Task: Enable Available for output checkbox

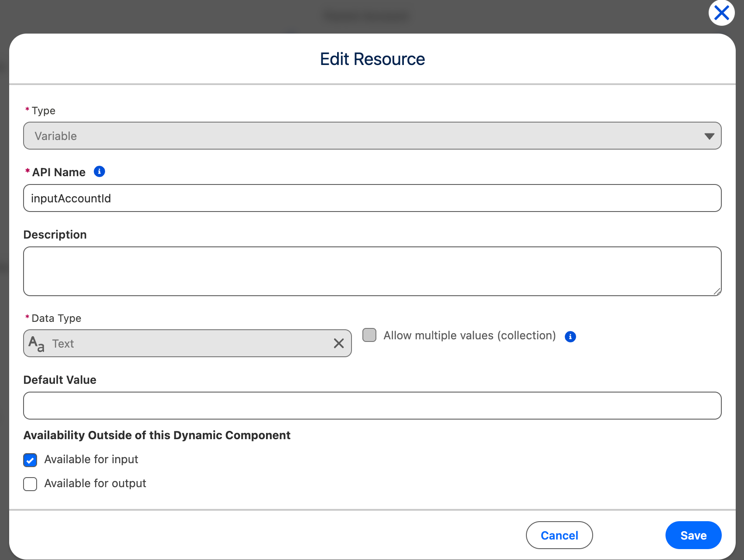Action: click(x=30, y=484)
